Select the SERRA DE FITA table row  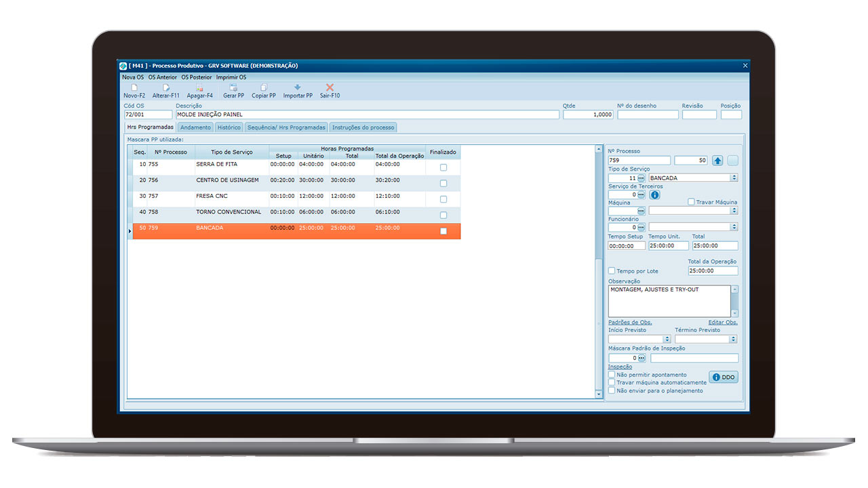click(x=296, y=167)
